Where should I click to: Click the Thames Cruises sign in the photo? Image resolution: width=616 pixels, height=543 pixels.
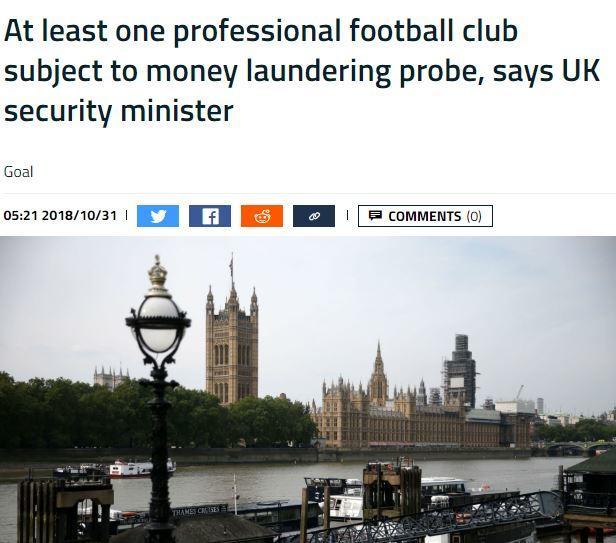click(x=199, y=510)
